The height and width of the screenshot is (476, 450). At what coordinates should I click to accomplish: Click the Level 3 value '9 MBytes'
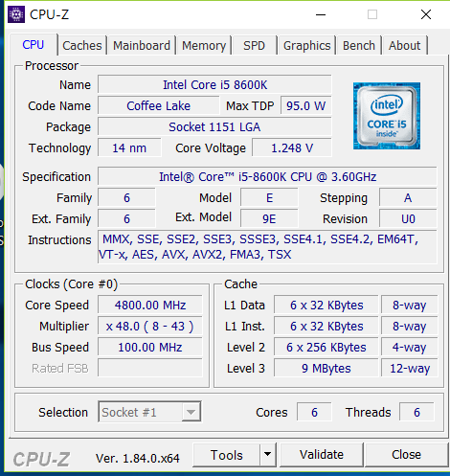point(326,368)
